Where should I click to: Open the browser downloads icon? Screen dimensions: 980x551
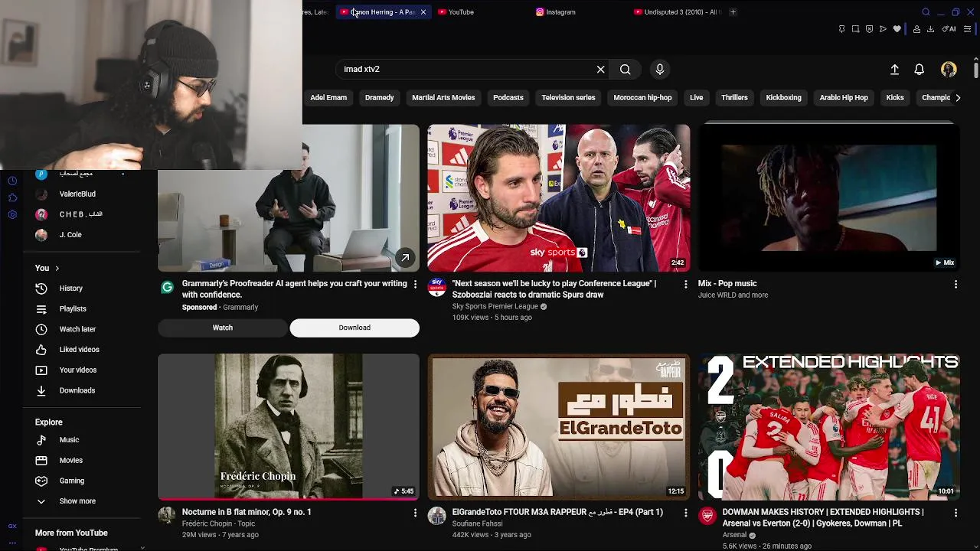pyautogui.click(x=930, y=29)
